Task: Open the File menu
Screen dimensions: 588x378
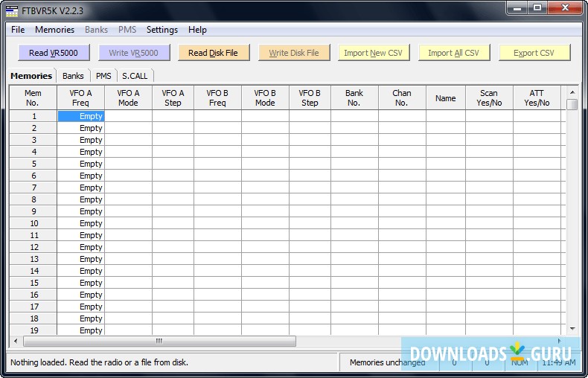Action: 18,30
